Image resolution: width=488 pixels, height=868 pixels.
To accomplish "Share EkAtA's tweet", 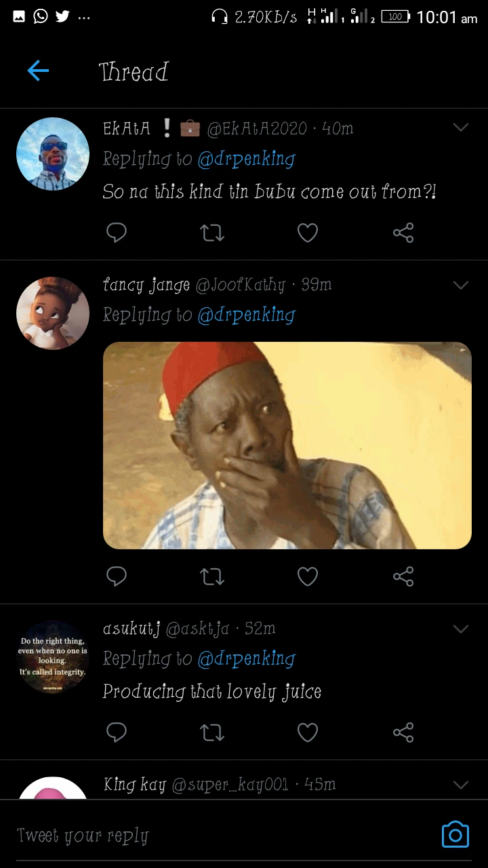I will click(403, 233).
